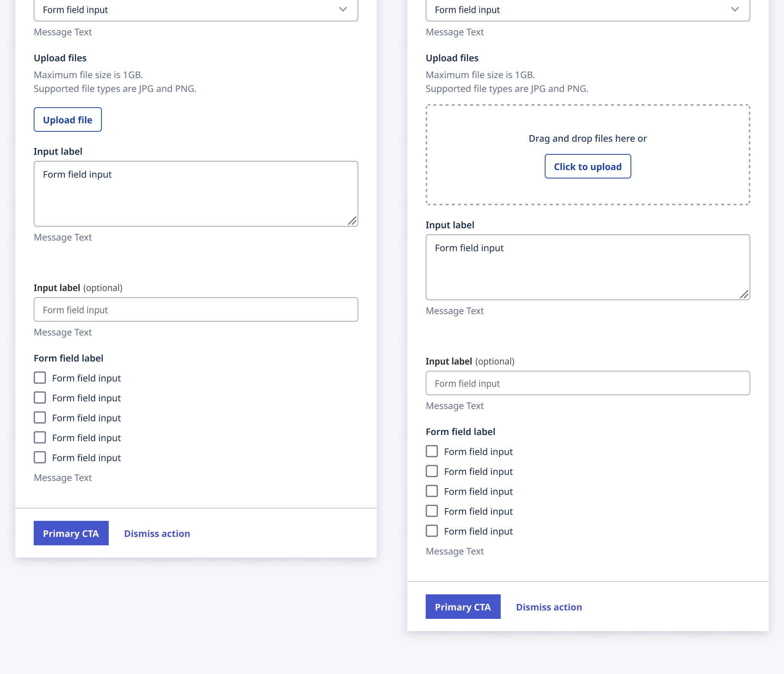The width and height of the screenshot is (784, 674).
Task: Click Primary CTA in left form
Action: [71, 533]
